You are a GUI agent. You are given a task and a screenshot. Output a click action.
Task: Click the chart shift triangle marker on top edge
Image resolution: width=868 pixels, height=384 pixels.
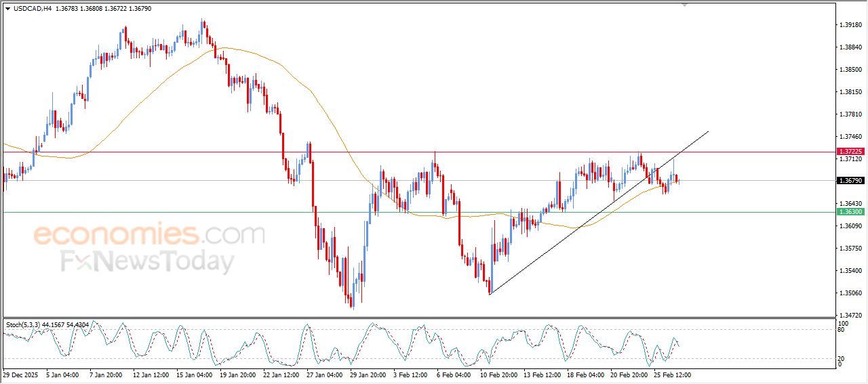(x=684, y=4)
